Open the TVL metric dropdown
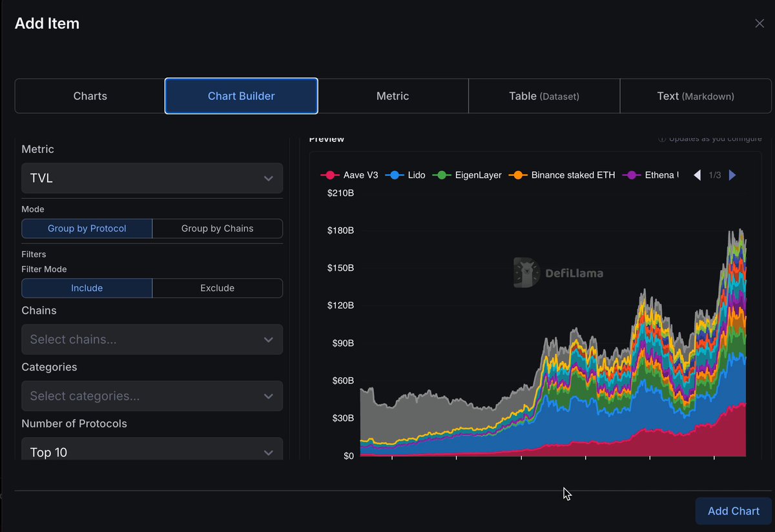Viewport: 775px width, 532px height. (152, 178)
